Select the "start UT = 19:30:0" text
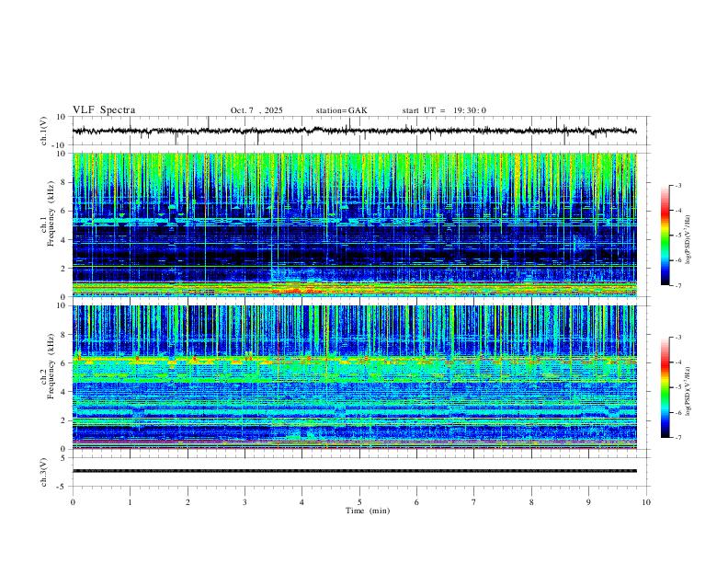Screen dimensions: 728x563 click(444, 110)
